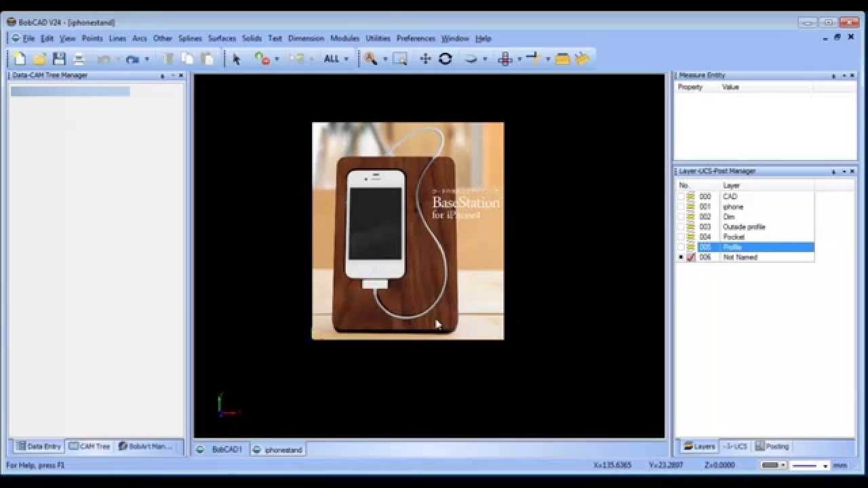Switch to the Layers tab
This screenshot has height=488, width=868.
point(698,447)
